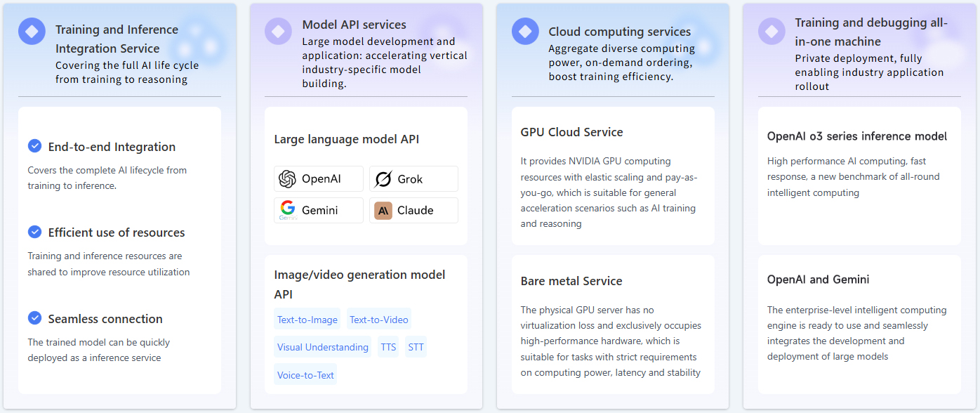
Task: Open the OpenAI o3 series inference model card
Action: [859, 176]
